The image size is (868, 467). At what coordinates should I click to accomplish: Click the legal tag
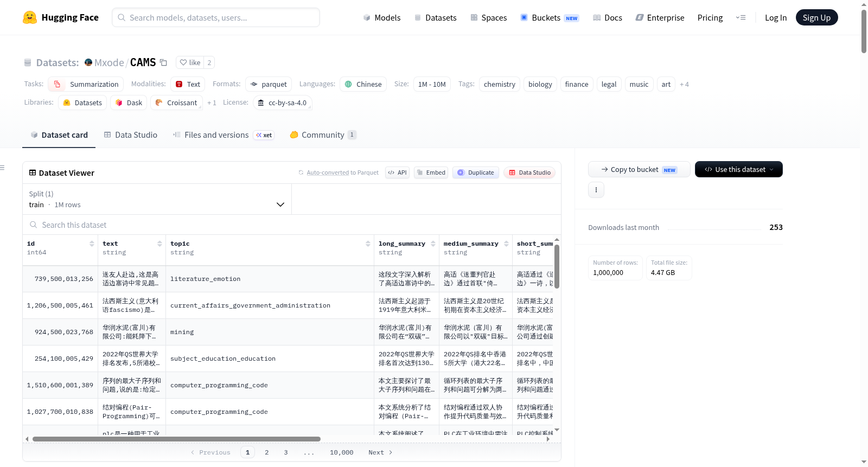tap(609, 84)
